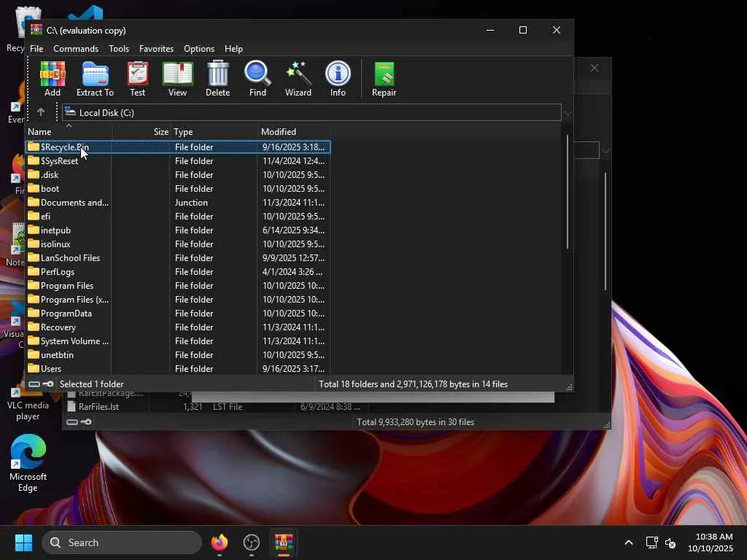The image size is (747, 560).
Task: Click the Extract To toolbar icon
Action: click(95, 79)
